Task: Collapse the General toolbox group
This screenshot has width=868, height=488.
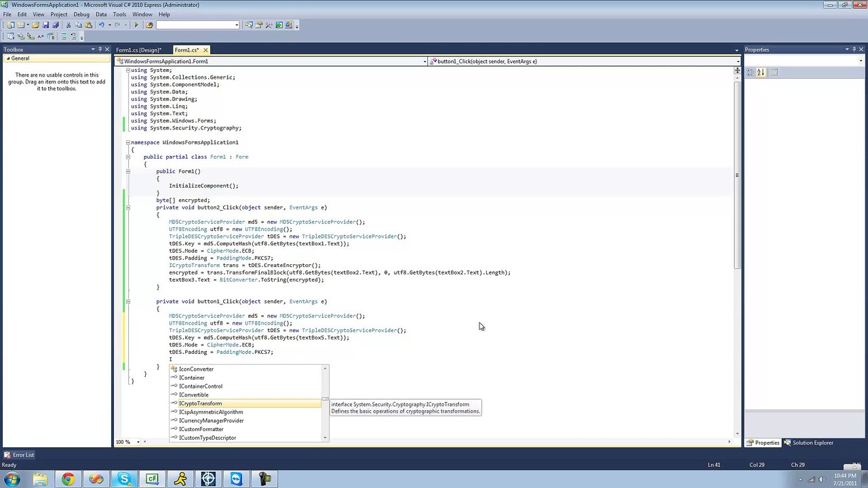Action: 7,58
